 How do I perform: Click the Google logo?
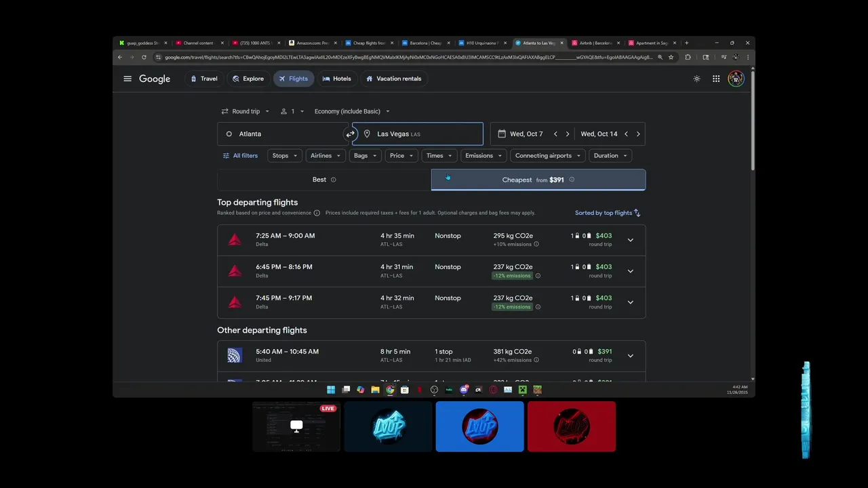point(155,79)
